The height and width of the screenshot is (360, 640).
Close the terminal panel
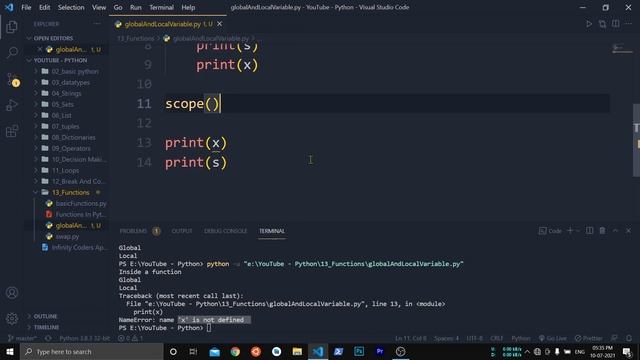coord(628,231)
